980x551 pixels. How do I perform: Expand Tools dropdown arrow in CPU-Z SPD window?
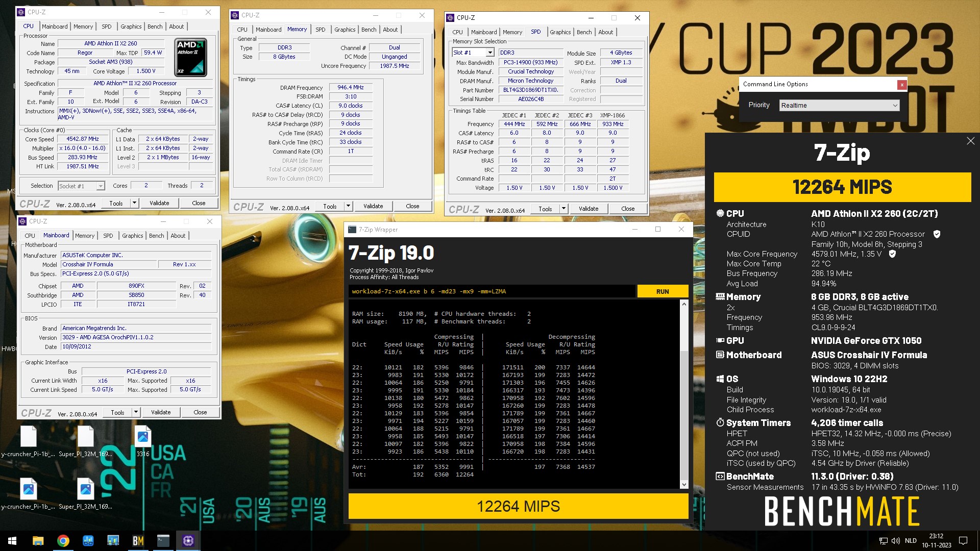click(563, 209)
